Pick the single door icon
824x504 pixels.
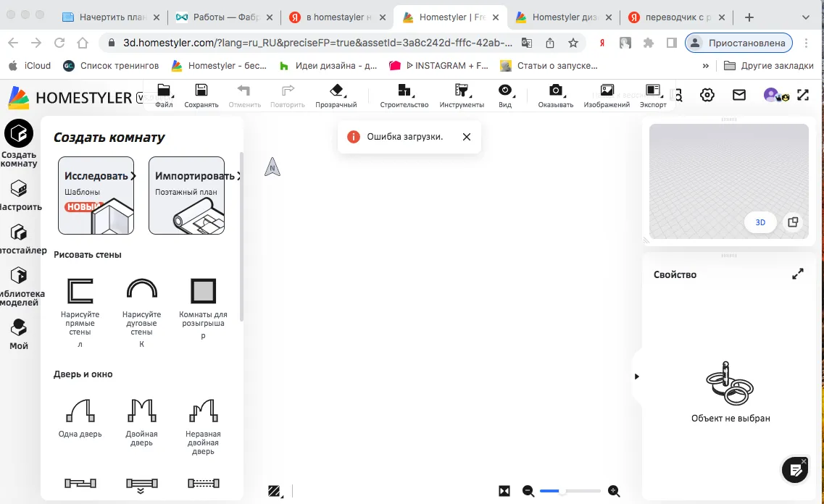(80, 411)
